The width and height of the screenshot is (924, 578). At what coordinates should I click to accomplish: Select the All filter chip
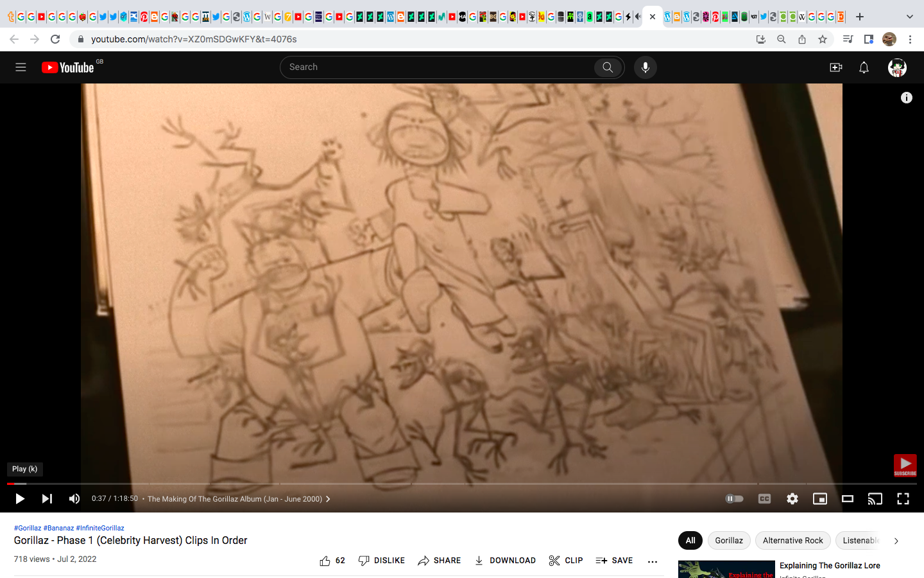coord(690,541)
